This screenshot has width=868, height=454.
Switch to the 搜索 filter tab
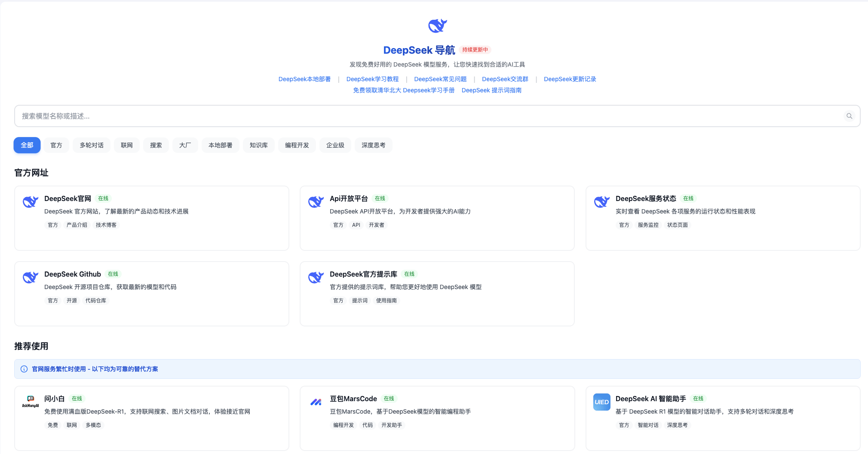[x=156, y=145]
